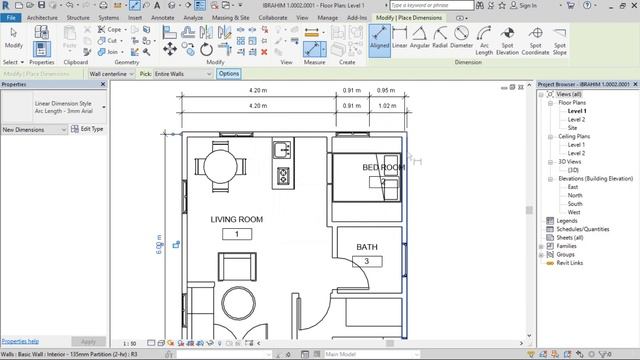Select the Arc Length dimension tool
The width and height of the screenshot is (640, 360).
(484, 40)
